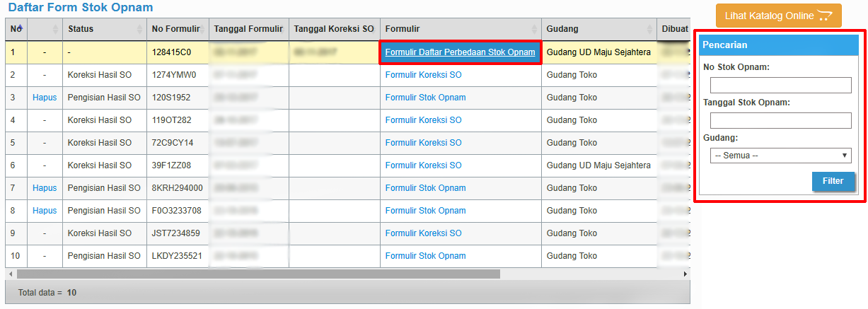Viewport: 868px width, 309px height.
Task: Click Hapus link in row 3
Action: pyautogui.click(x=45, y=98)
